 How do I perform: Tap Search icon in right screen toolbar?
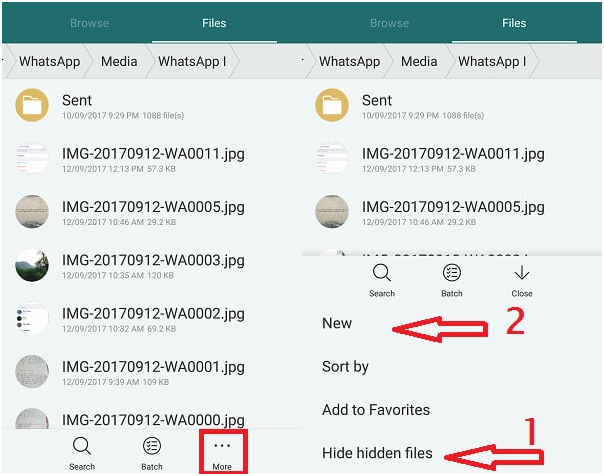382,273
